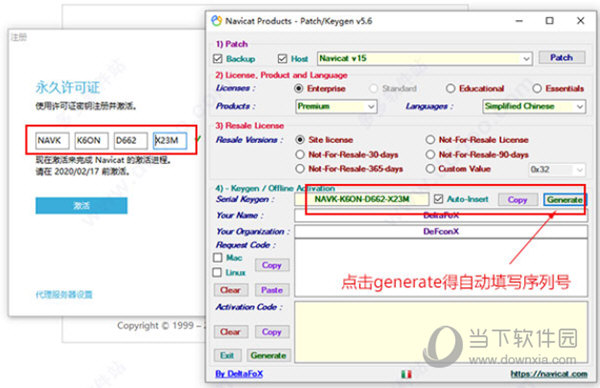600x388 pixels.
Task: Maximize the Patch/Keygen window
Action: [x=549, y=21]
